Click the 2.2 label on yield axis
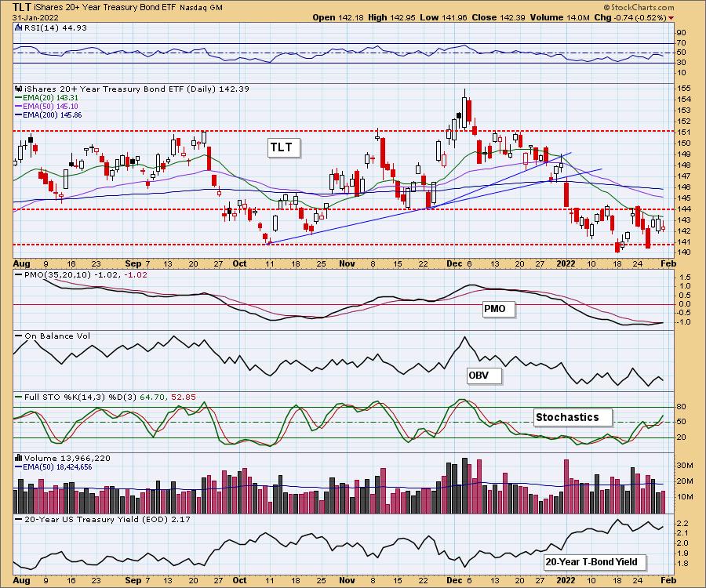The height and width of the screenshot is (588, 706). [682, 523]
